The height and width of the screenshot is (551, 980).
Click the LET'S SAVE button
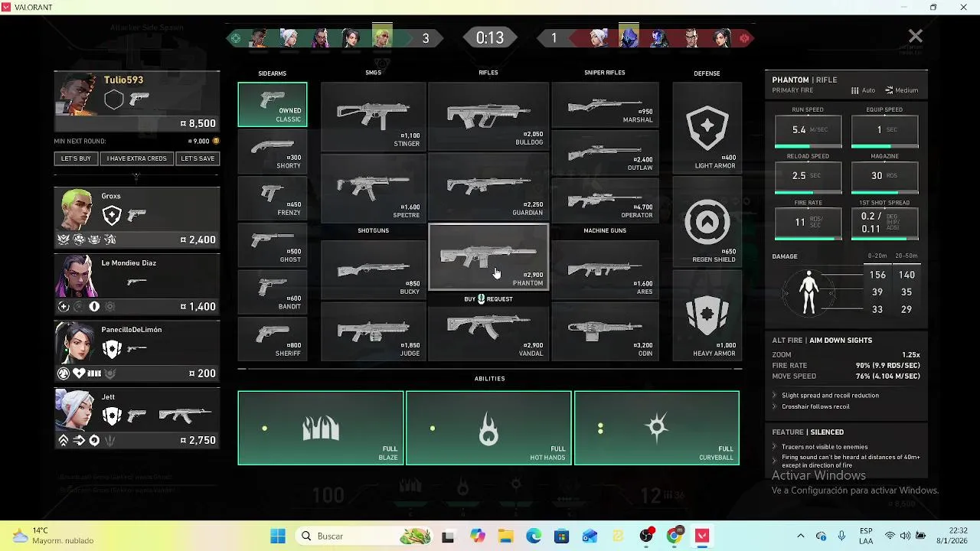[x=198, y=158]
